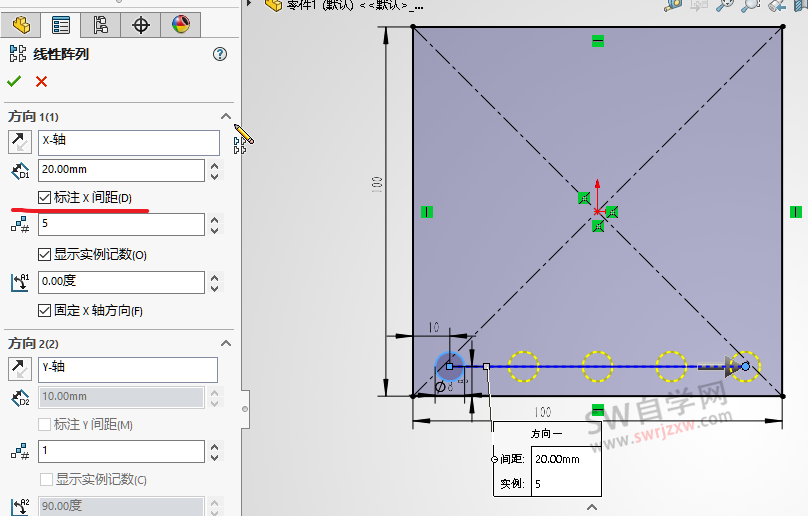Click direction 2 instance count icon
This screenshot has width=808, height=516.
click(20, 452)
